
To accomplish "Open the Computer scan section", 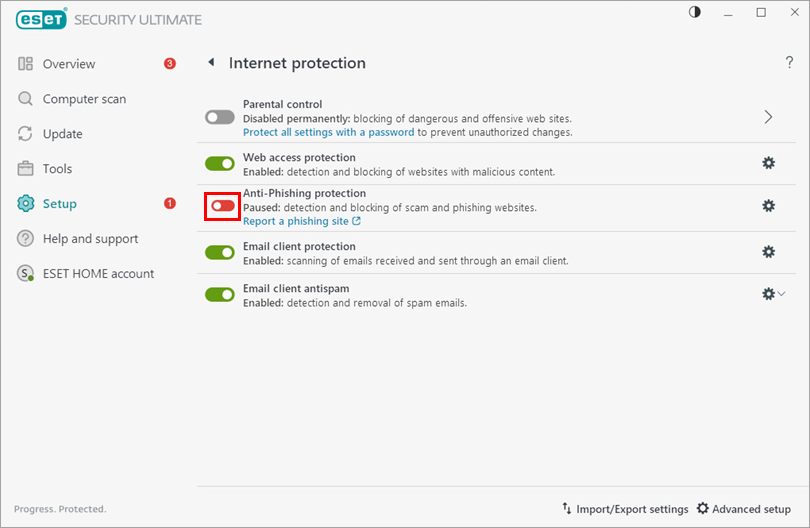I will 83,99.
